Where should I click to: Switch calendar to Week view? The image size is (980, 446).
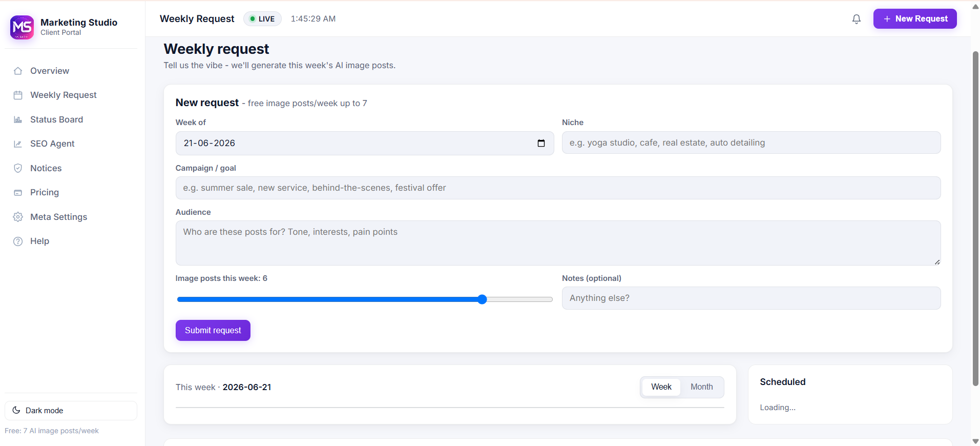pos(661,387)
